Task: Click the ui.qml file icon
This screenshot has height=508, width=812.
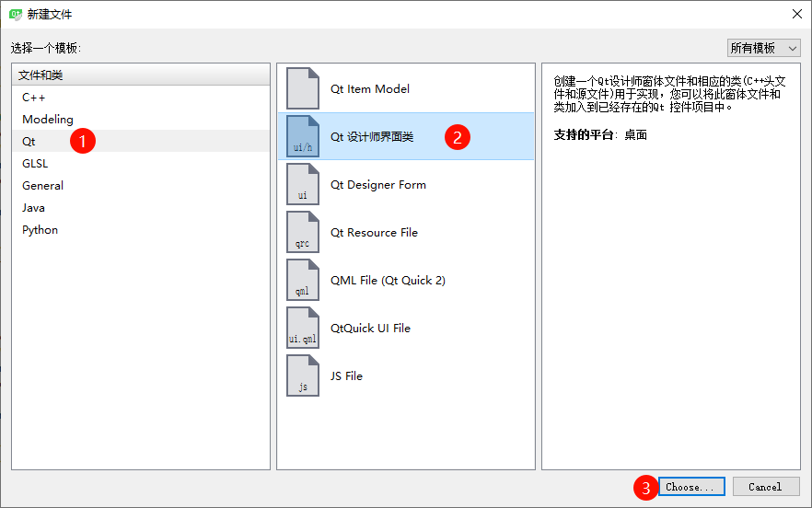Action: (303, 328)
